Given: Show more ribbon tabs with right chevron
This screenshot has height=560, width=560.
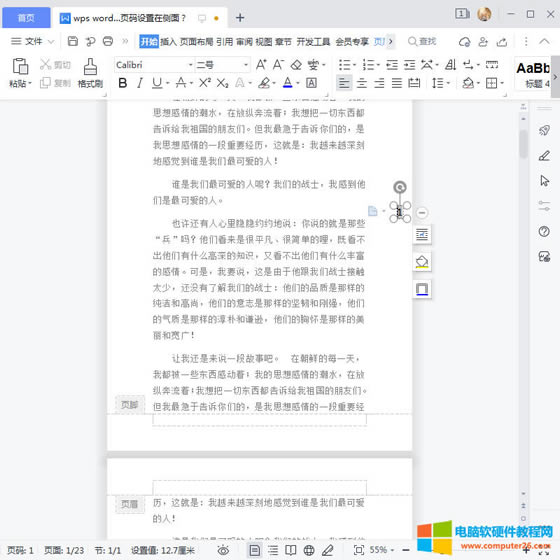Looking at the screenshot, I should pyautogui.click(x=391, y=41).
